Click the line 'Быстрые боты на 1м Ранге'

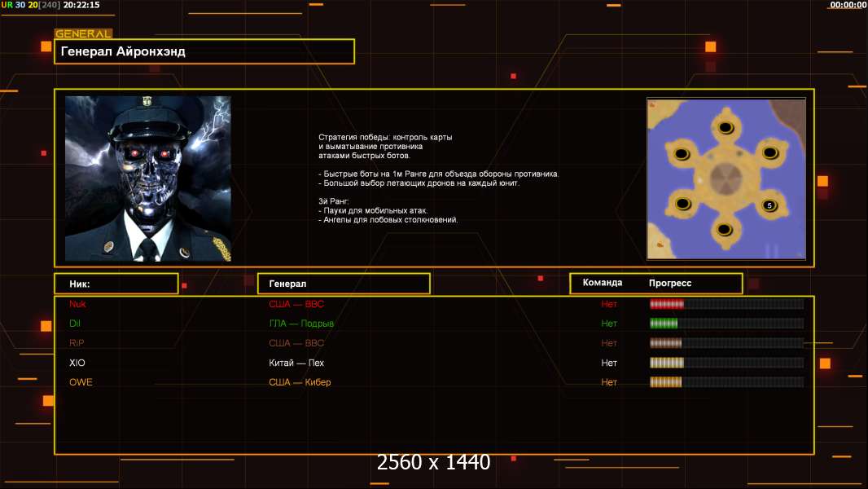pos(439,174)
